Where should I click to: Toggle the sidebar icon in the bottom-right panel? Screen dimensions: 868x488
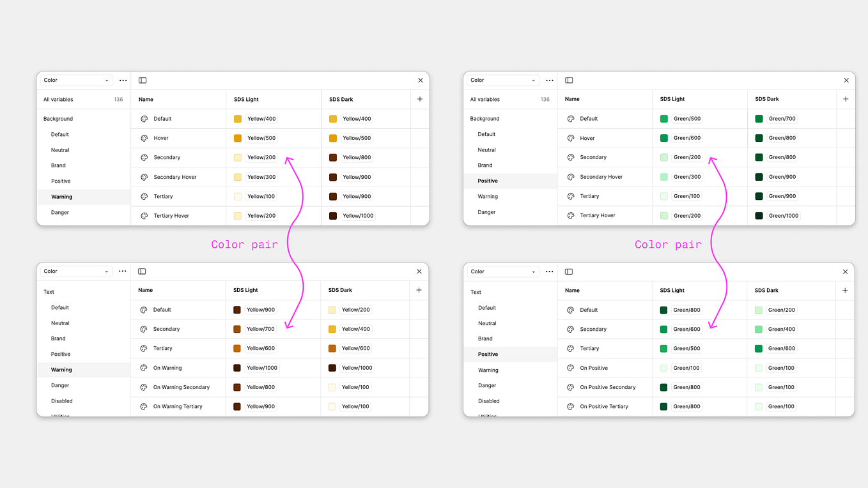pos(568,271)
